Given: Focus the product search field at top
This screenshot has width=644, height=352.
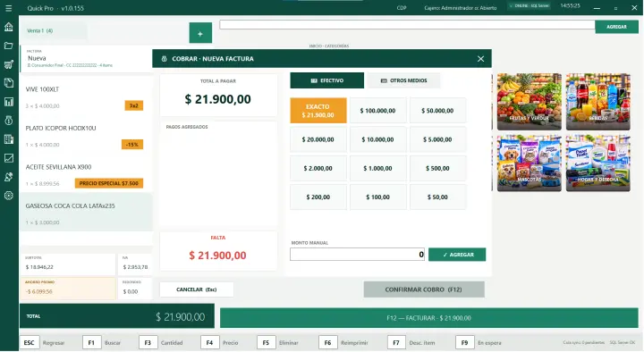Looking at the screenshot, I should [x=407, y=25].
